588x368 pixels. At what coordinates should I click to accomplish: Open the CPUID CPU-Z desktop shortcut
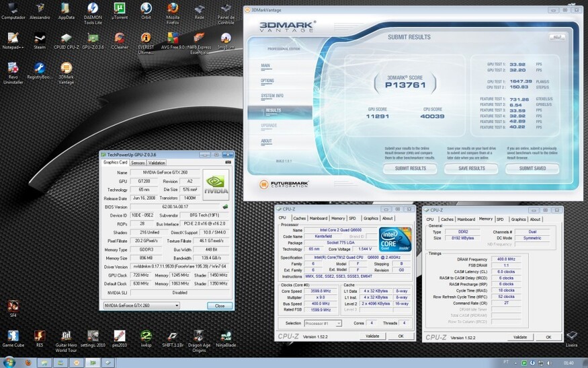coord(67,41)
